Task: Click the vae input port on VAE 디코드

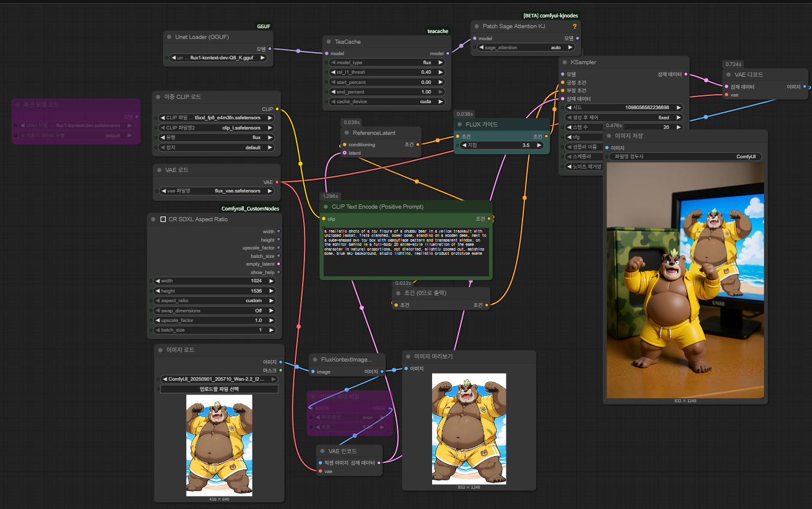Action: tap(726, 95)
